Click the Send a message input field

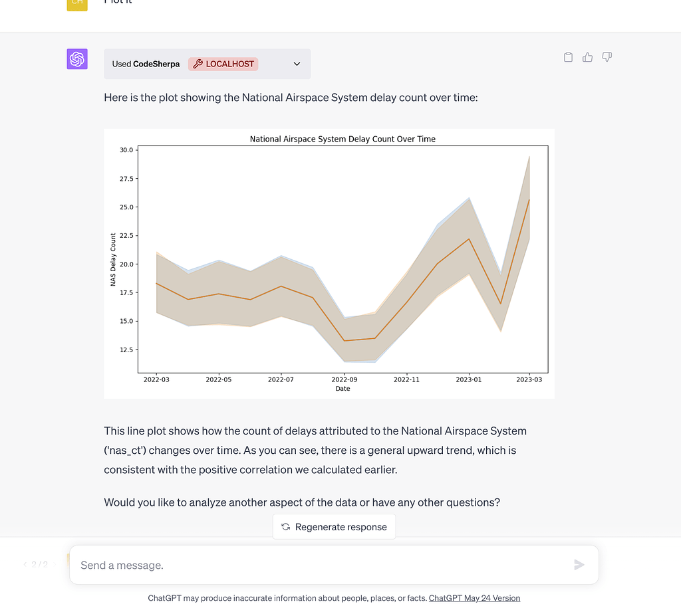(319, 565)
